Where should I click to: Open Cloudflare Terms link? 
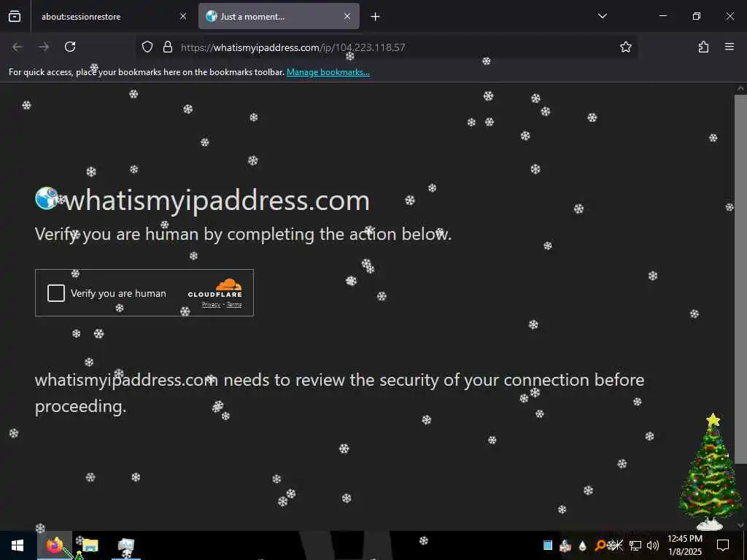(234, 305)
